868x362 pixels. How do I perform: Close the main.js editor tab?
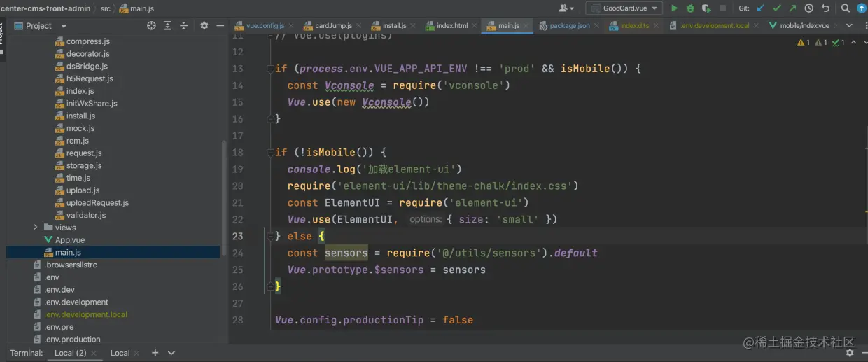click(526, 26)
